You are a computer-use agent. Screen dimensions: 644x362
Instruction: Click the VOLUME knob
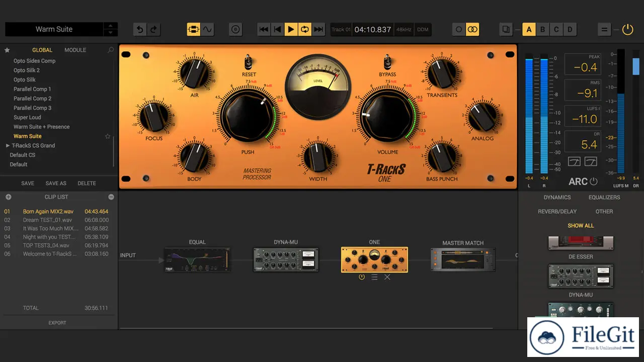tap(387, 116)
